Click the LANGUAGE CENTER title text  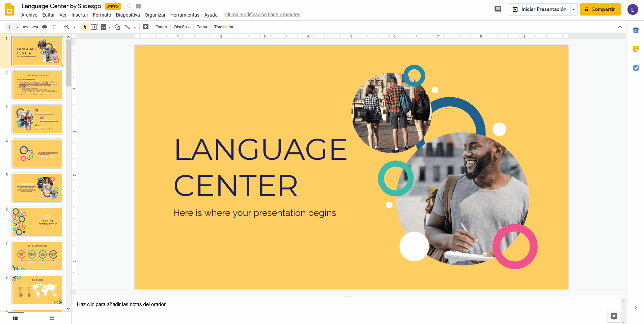[260, 167]
